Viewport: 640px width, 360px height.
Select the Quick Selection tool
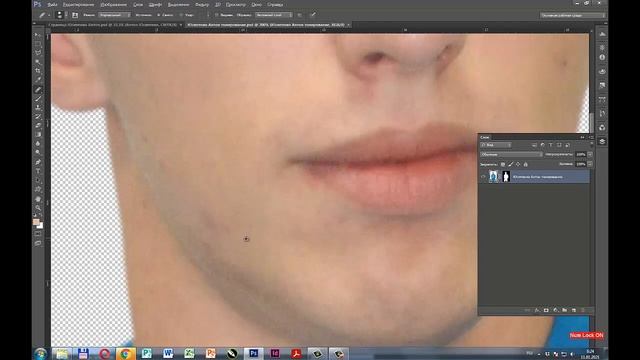(38, 62)
